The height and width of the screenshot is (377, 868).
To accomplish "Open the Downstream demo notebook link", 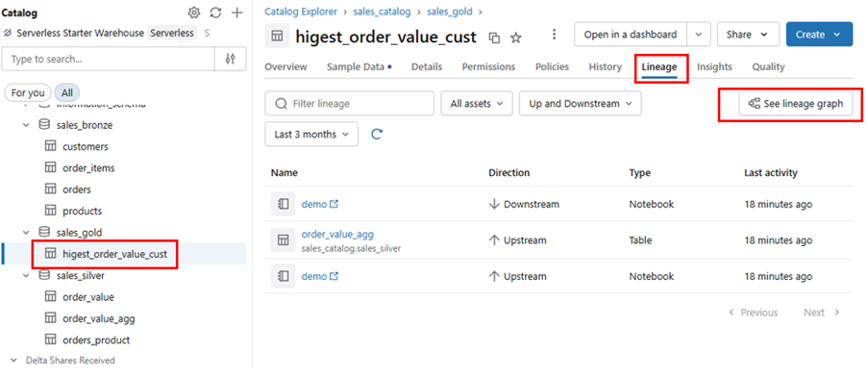I will (x=319, y=204).
